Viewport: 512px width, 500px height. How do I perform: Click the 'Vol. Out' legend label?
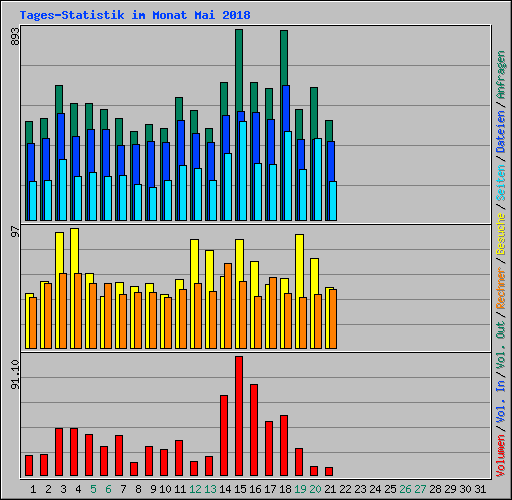tap(501, 345)
